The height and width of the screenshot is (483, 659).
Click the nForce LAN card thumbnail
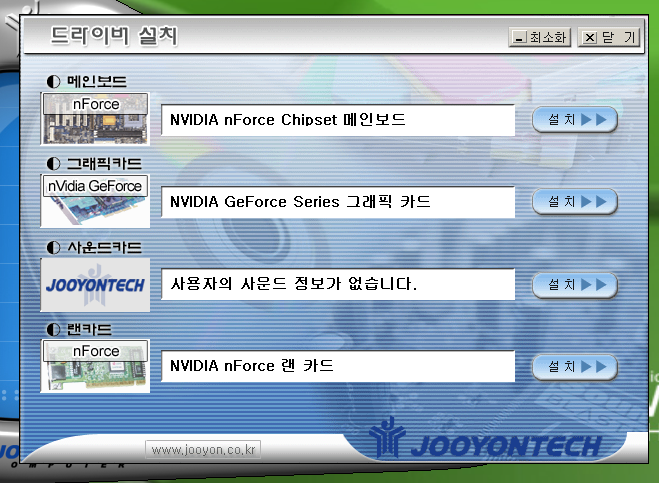[95, 366]
